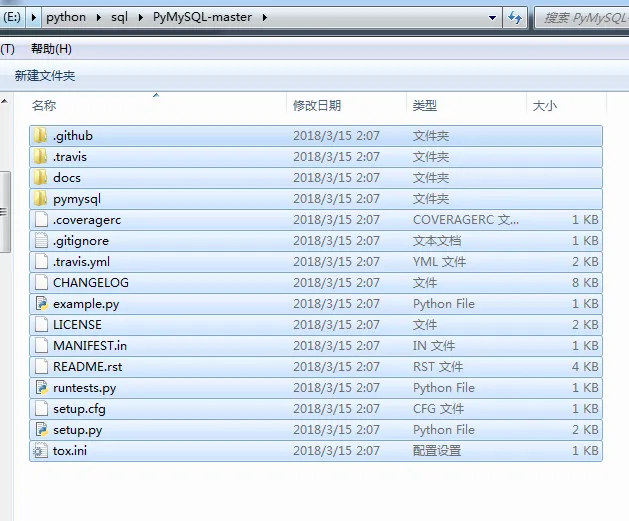Image resolution: width=629 pixels, height=521 pixels.
Task: Click the 4 KB size of README.rst
Action: 585,367
